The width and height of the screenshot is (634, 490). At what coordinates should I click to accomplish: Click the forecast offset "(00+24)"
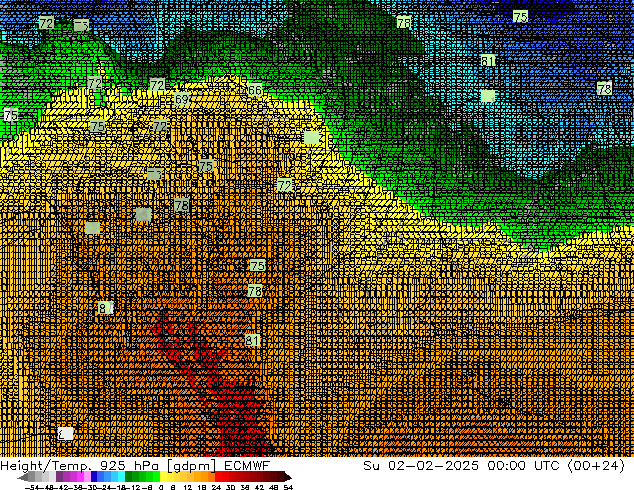coord(597,466)
